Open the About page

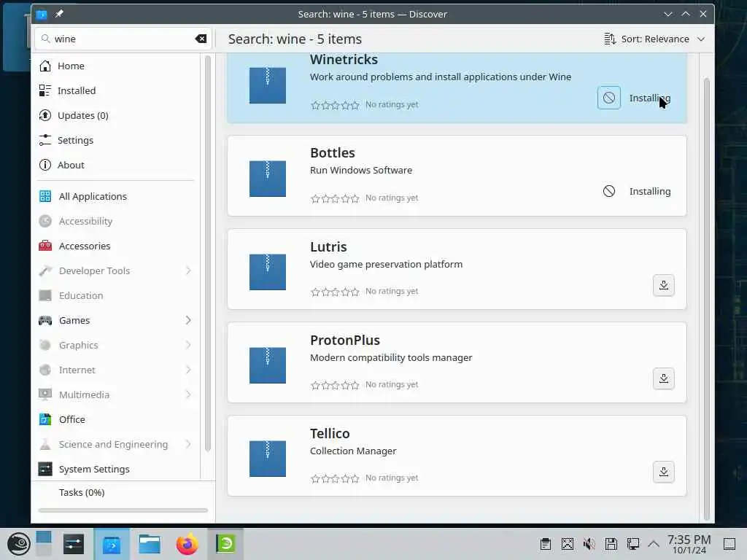point(117,165)
